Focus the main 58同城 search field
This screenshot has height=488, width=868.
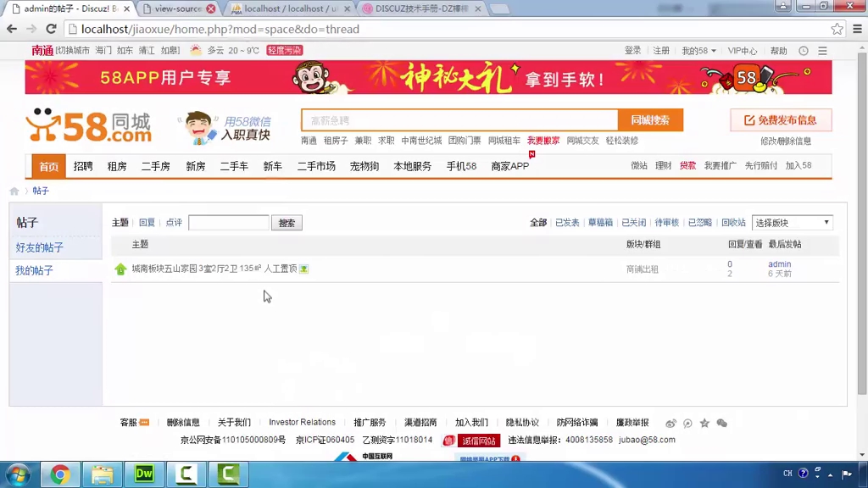[x=459, y=120]
